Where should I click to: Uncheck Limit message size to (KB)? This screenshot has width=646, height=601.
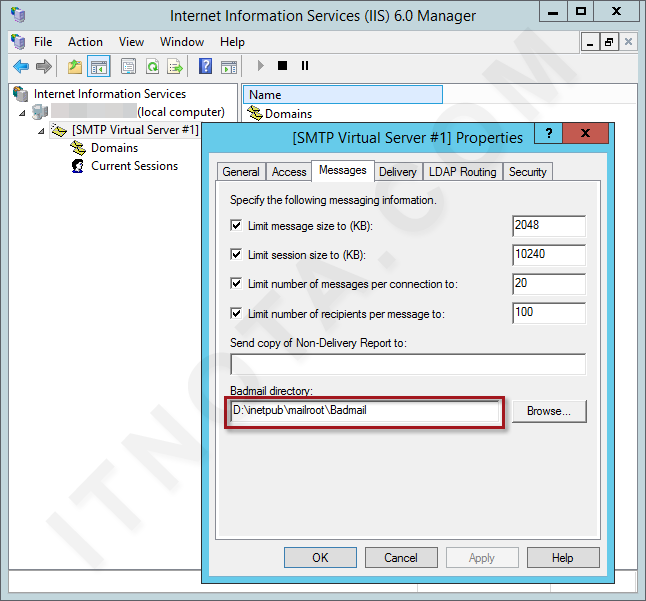pos(236,225)
